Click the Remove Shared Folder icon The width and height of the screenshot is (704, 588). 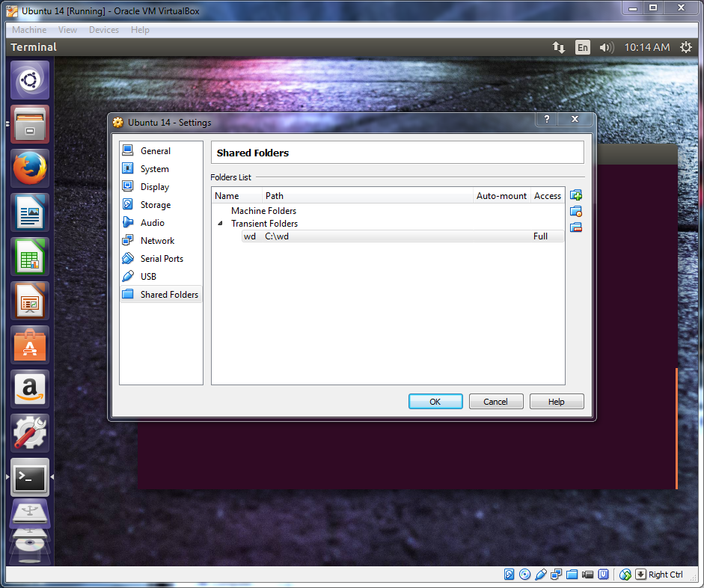[576, 227]
